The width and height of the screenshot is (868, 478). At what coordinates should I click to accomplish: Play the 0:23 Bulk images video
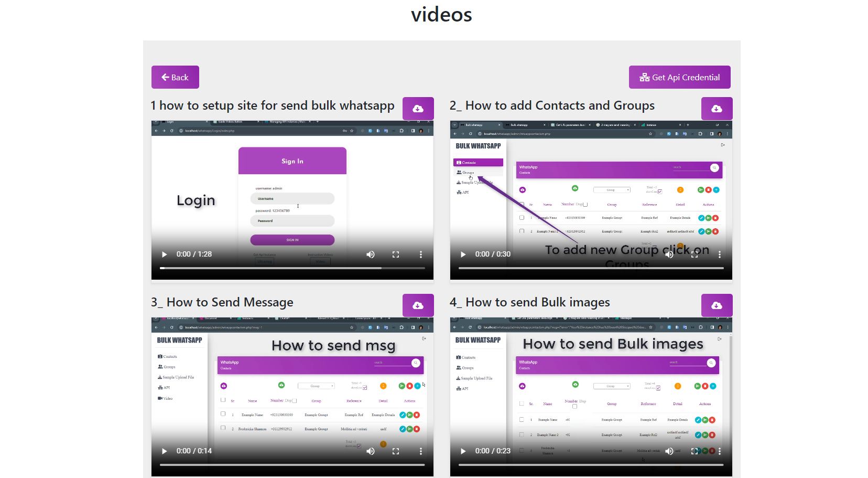pos(463,451)
